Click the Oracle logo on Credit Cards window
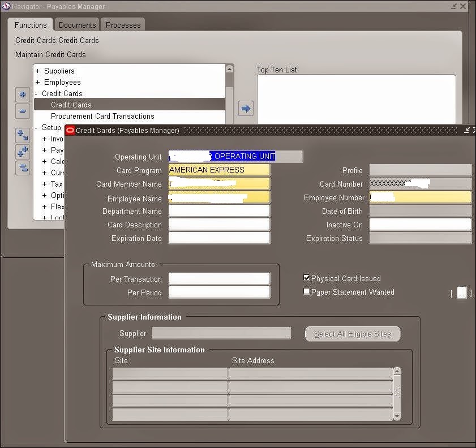Screen dimensions: 476x448 [70, 130]
